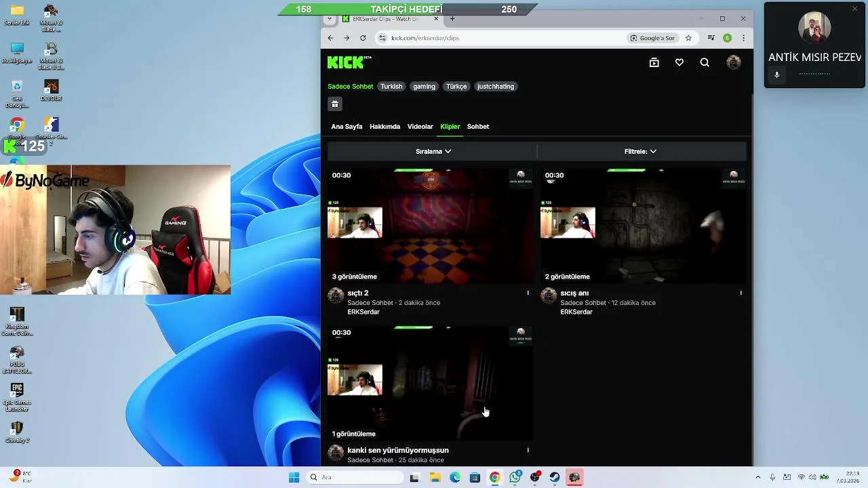Viewport: 868px width, 488px height.
Task: Open the Geri Dönüşüm recycle bin
Action: (17, 94)
